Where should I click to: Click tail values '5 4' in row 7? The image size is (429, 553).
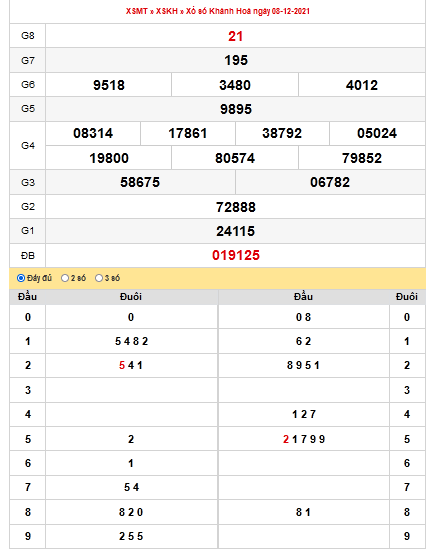(x=131, y=487)
